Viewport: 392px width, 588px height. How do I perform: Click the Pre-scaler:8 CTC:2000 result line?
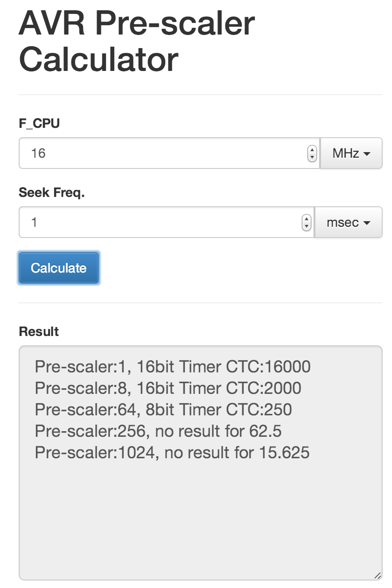point(168,388)
